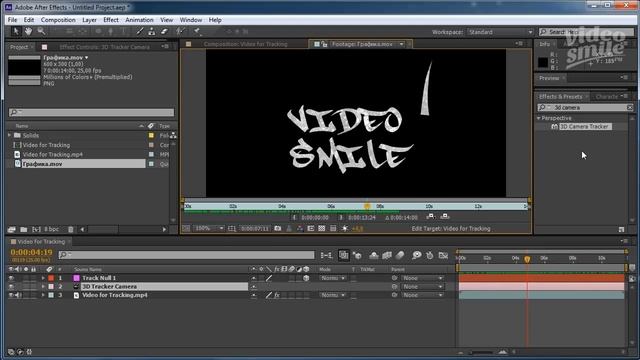Click the transparency grid icon in viewer
This screenshot has height=360, width=640.
click(322, 229)
